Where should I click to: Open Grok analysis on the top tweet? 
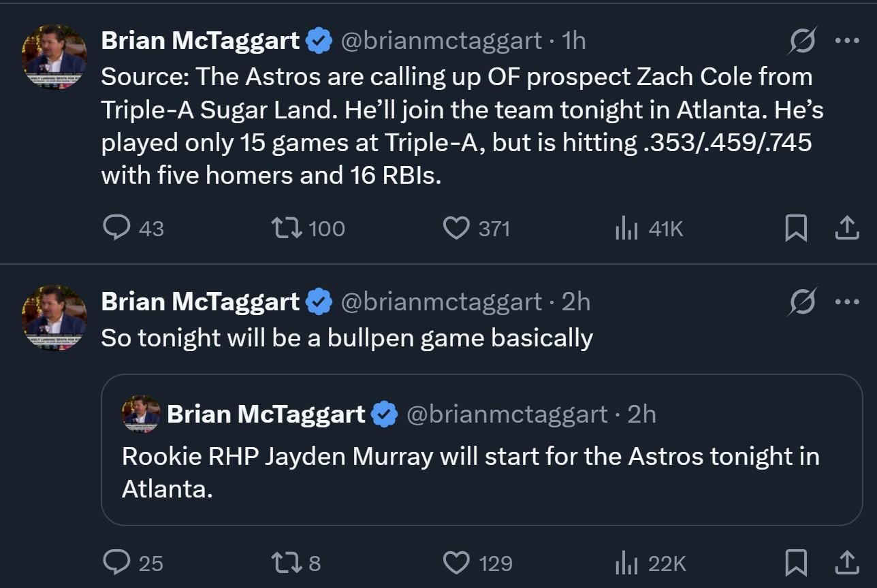click(x=802, y=41)
